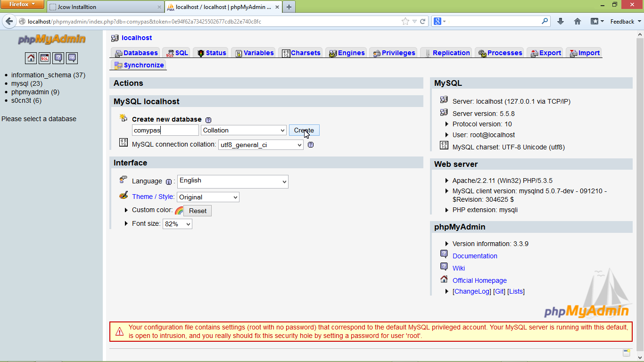Click Firefox home toolbar icon
The image size is (644, 362).
click(578, 21)
